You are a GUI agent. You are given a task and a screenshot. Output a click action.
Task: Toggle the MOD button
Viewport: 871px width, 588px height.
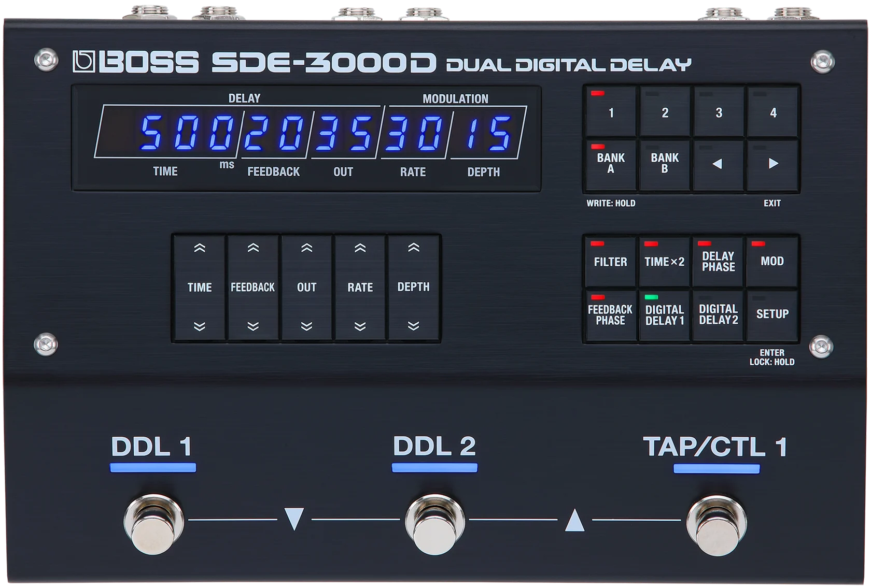pyautogui.click(x=772, y=262)
